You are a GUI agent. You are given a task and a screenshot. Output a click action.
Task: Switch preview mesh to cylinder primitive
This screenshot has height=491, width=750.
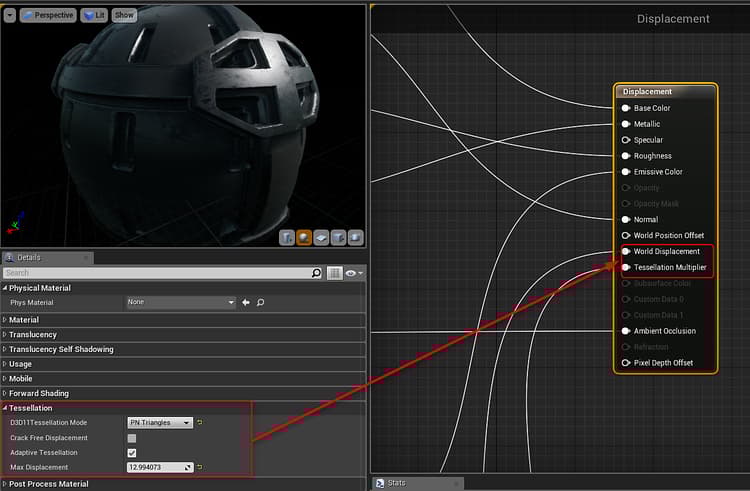[287, 237]
